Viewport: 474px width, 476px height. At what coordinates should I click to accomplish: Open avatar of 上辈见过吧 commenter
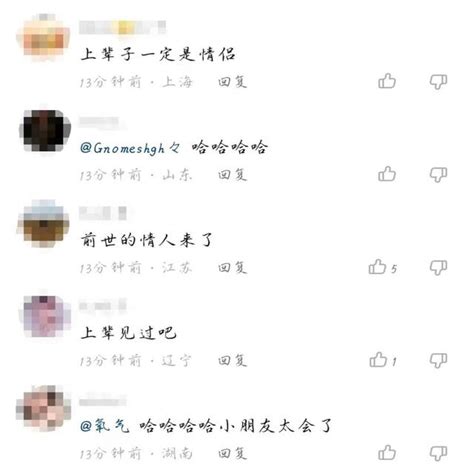45,316
